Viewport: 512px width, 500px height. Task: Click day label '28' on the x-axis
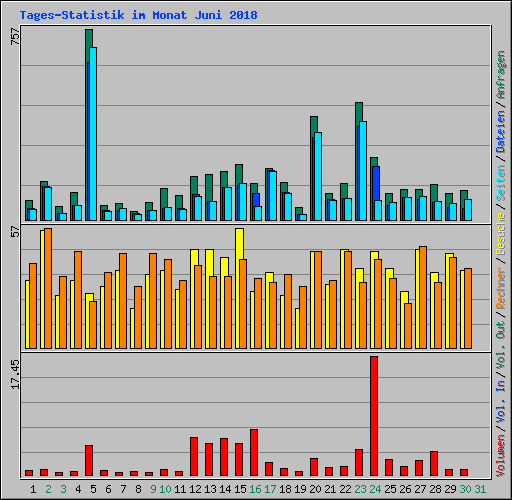[435, 489]
